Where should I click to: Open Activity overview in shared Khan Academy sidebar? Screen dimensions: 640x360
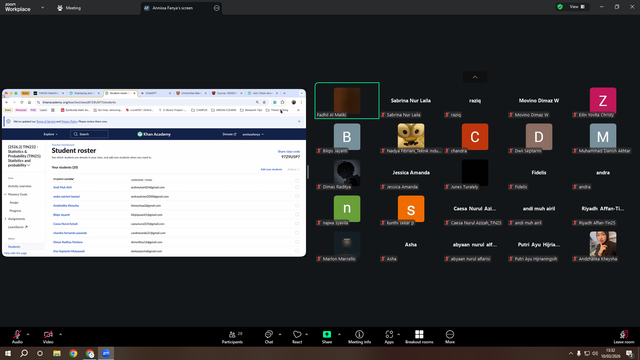point(20,186)
